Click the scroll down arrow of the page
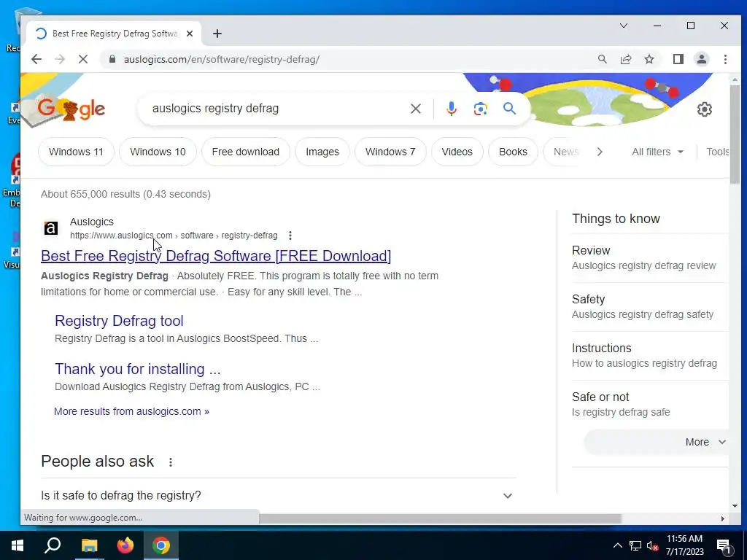747x560 pixels. [735, 506]
